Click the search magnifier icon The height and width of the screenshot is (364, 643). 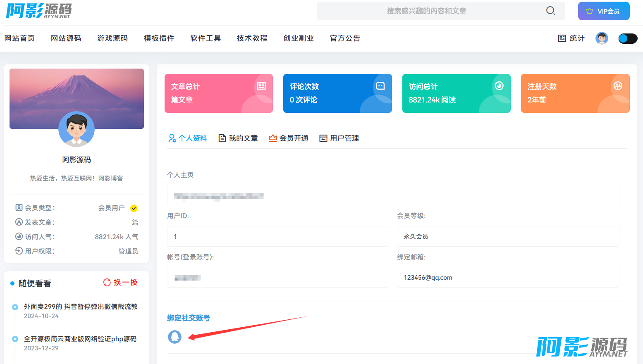coord(550,11)
